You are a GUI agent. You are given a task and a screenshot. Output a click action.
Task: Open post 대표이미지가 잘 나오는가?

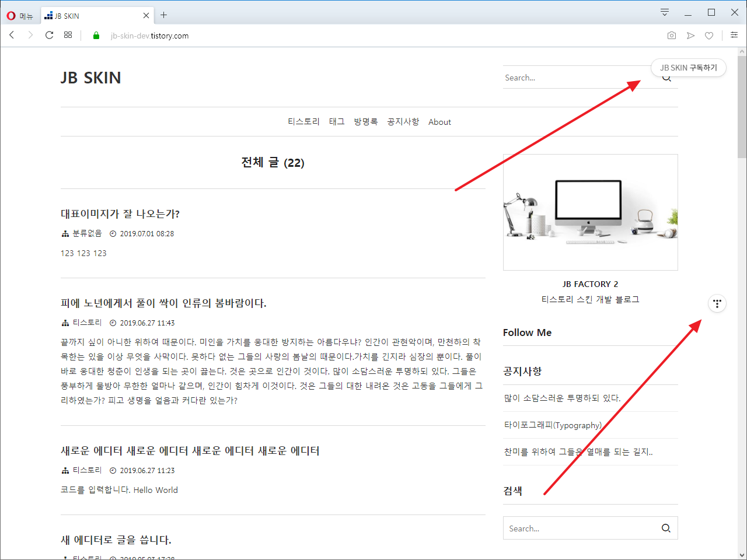(x=120, y=214)
